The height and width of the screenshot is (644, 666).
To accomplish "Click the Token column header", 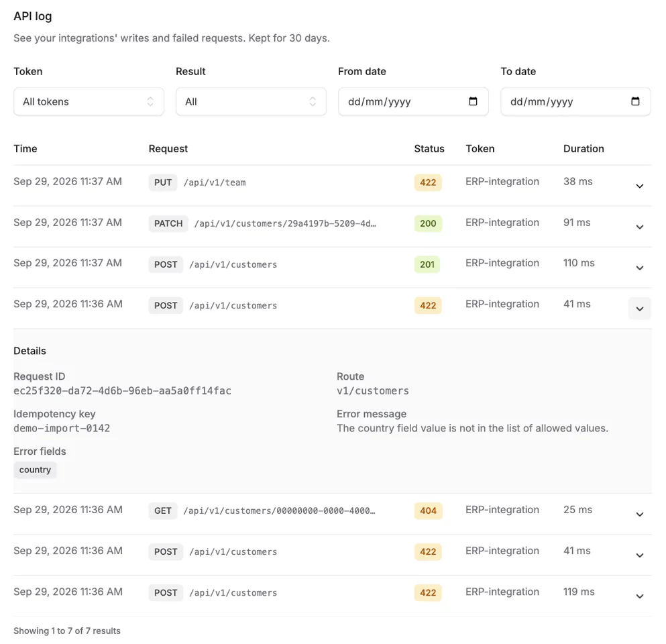I will 480,149.
